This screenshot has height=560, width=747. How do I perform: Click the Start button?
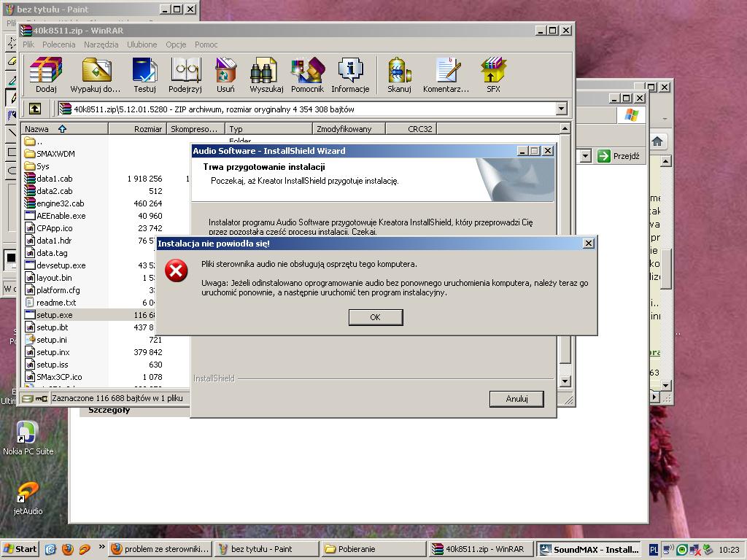[x=20, y=549]
